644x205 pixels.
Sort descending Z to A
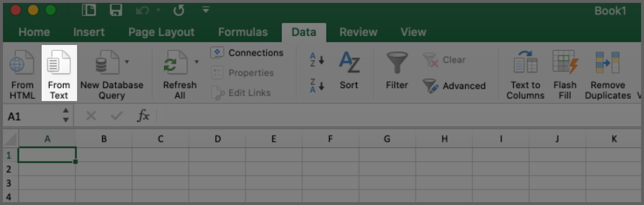317,86
